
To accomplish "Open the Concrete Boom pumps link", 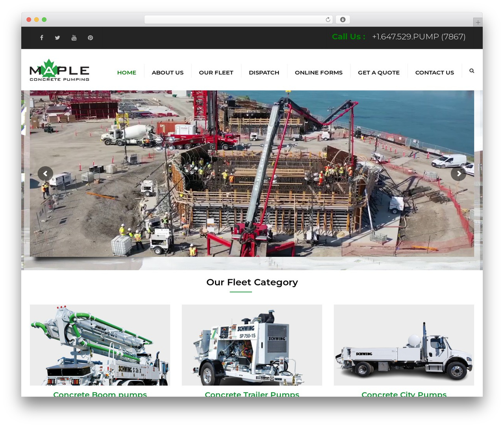I will click(x=100, y=394).
